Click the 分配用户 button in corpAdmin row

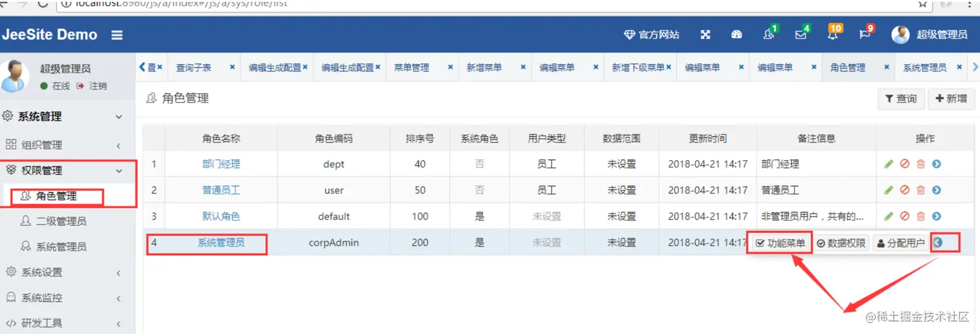click(900, 243)
